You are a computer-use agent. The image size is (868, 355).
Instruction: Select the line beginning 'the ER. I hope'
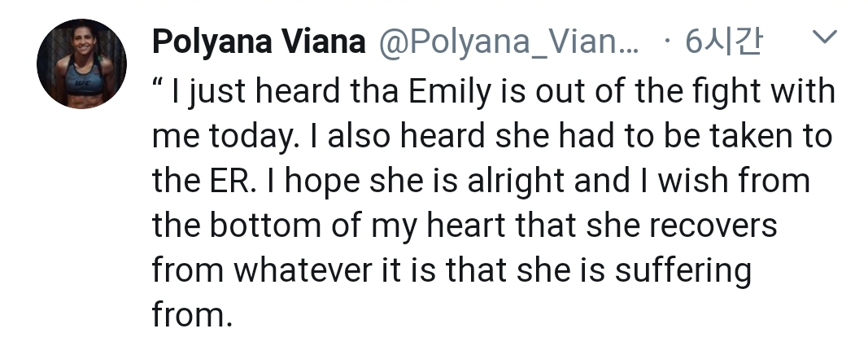tap(481, 181)
